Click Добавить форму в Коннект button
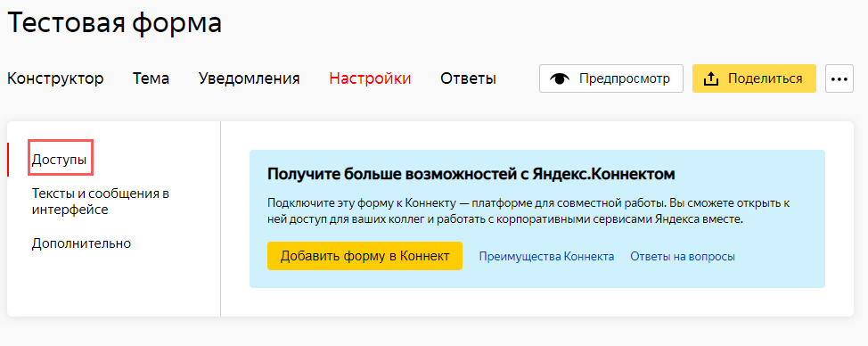 [364, 256]
